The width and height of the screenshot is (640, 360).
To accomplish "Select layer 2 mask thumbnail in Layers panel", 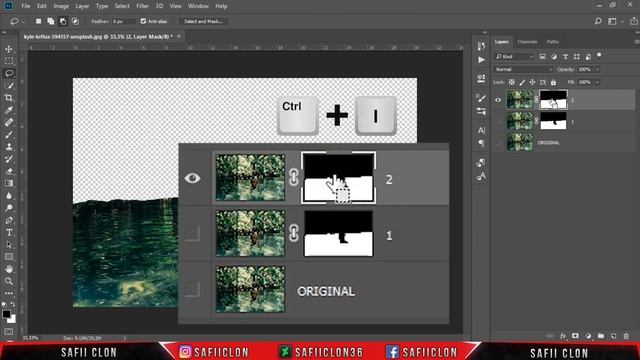I will (553, 100).
